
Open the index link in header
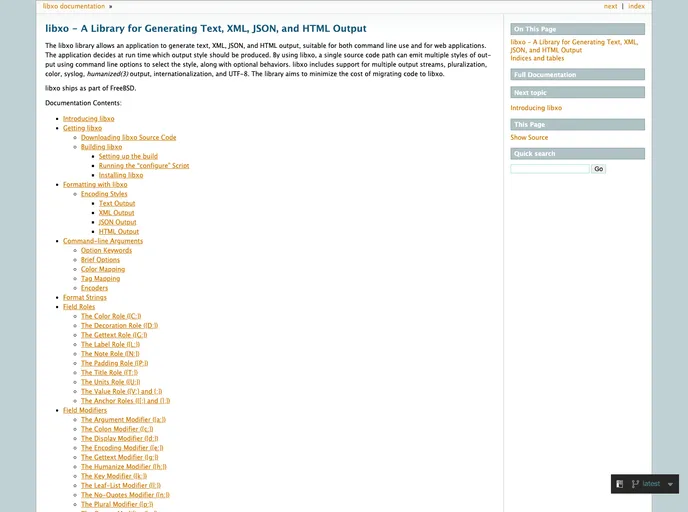(636, 6)
